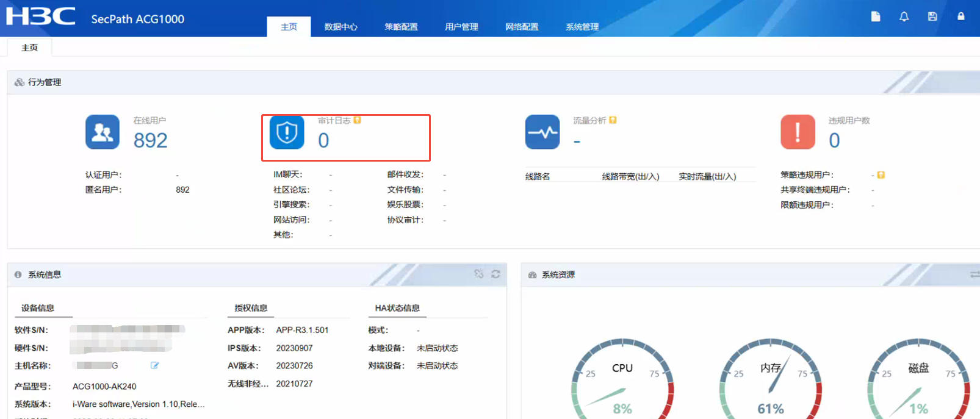The image size is (980, 419).
Task: Click the online users count 892
Action: (x=150, y=141)
